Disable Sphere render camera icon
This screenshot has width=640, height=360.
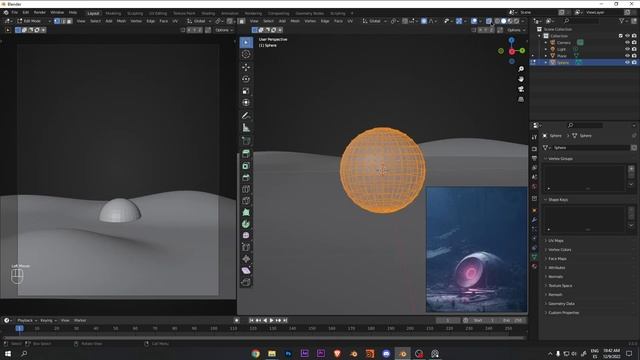coord(634,62)
